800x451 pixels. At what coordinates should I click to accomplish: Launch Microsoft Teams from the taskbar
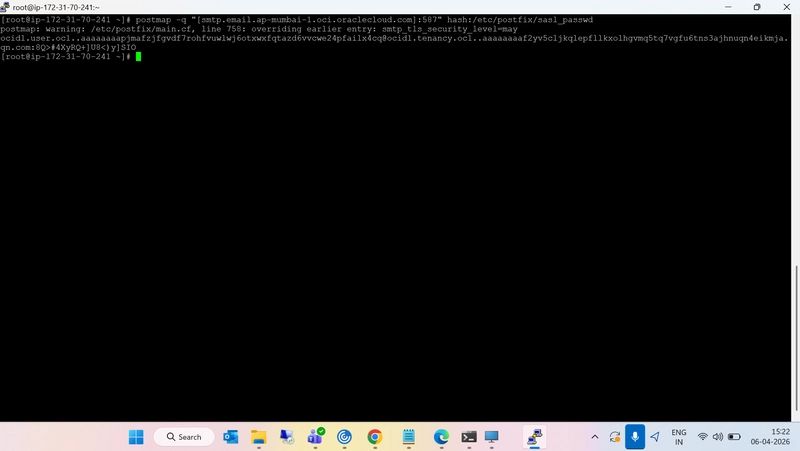pos(315,437)
